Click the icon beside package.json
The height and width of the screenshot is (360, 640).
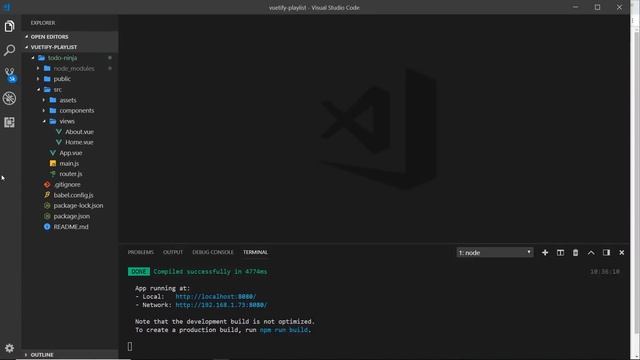pyautogui.click(x=47, y=216)
